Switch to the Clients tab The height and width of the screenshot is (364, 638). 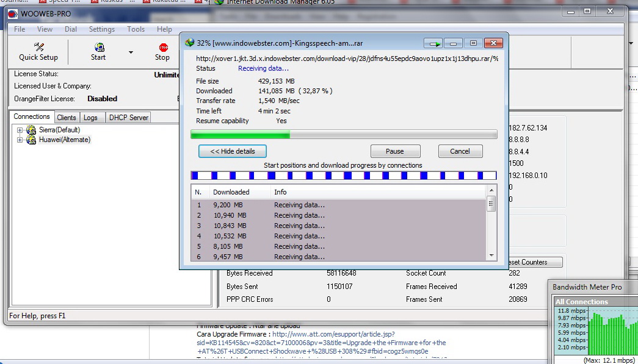point(67,118)
